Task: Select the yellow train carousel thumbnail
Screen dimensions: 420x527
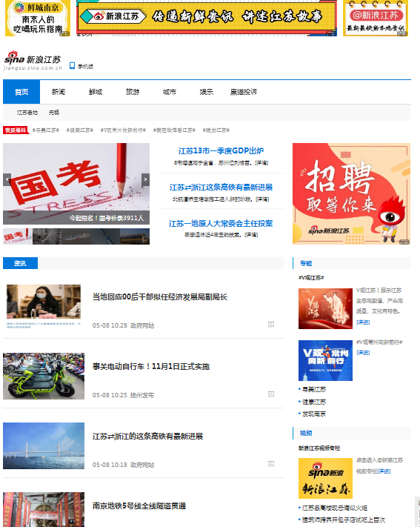Action: (x=135, y=236)
